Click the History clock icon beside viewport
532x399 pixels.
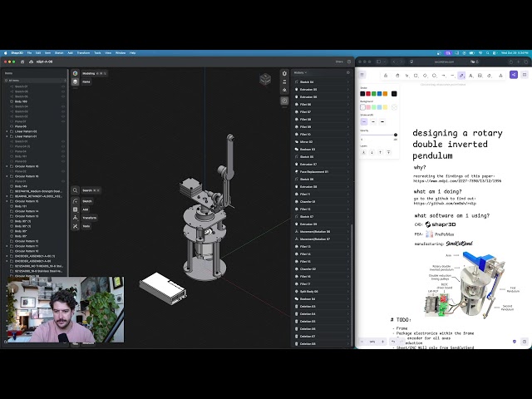[x=284, y=101]
